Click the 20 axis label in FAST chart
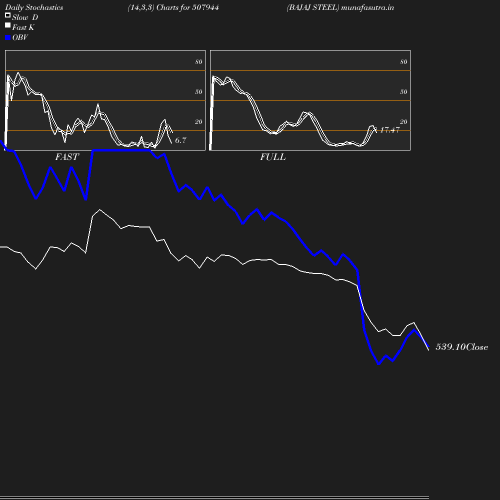Image resolution: width=500 pixels, height=500 pixels. [199, 122]
